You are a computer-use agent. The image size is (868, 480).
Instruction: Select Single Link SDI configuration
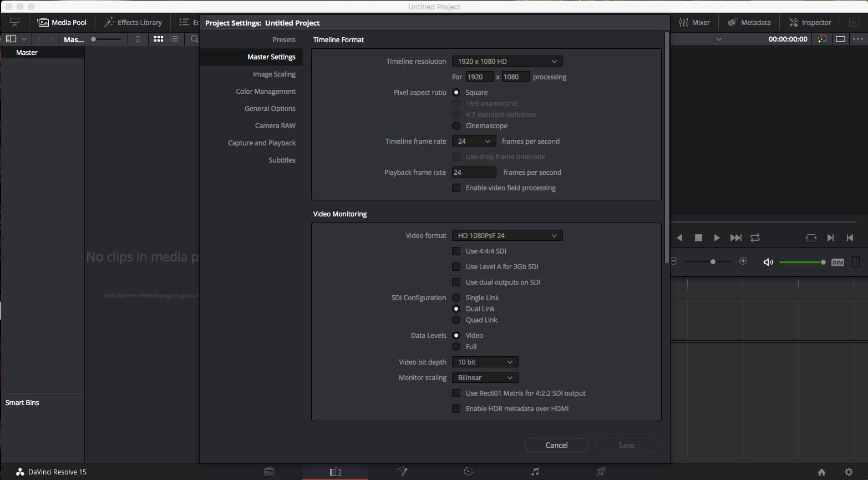[x=456, y=297]
